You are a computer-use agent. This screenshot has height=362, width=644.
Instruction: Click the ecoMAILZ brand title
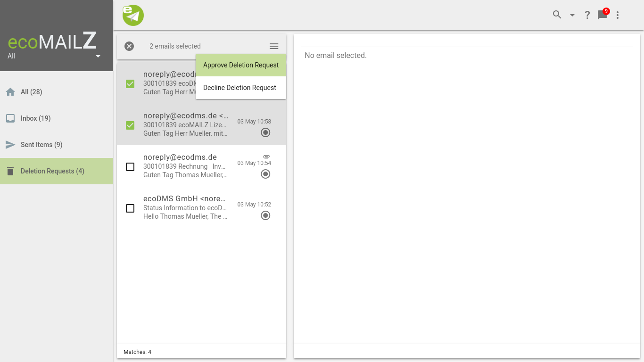coord(52,41)
